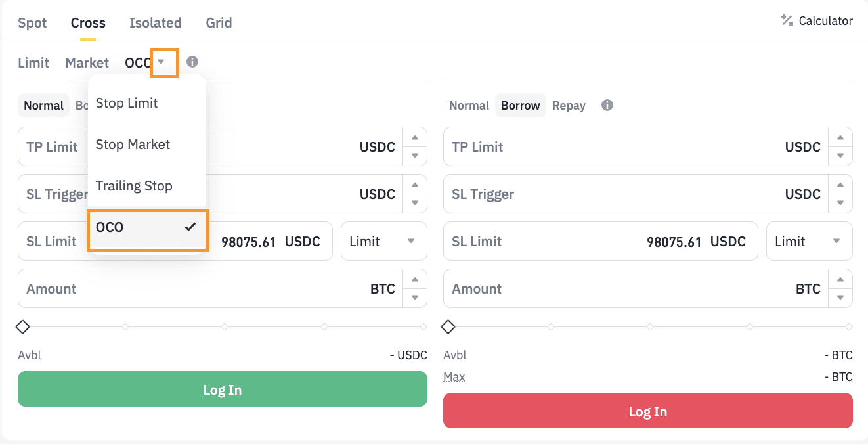Click info icon next to OCO order type
Screen dimensions: 868x448
click(192, 62)
